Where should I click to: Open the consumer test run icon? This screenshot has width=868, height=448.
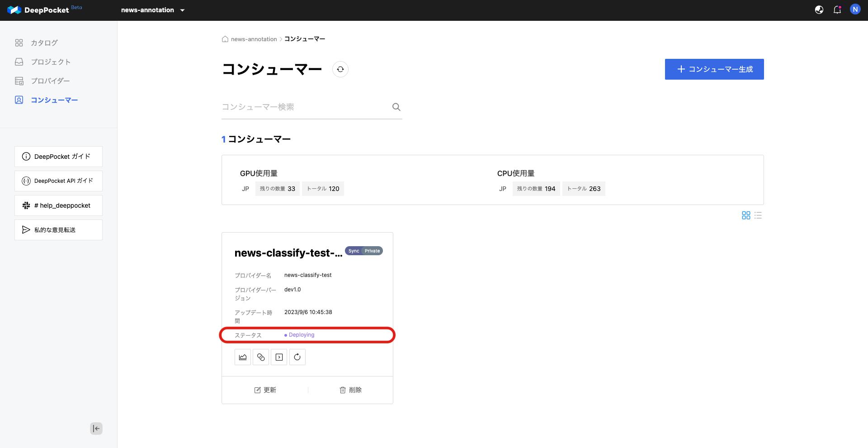[279, 357]
